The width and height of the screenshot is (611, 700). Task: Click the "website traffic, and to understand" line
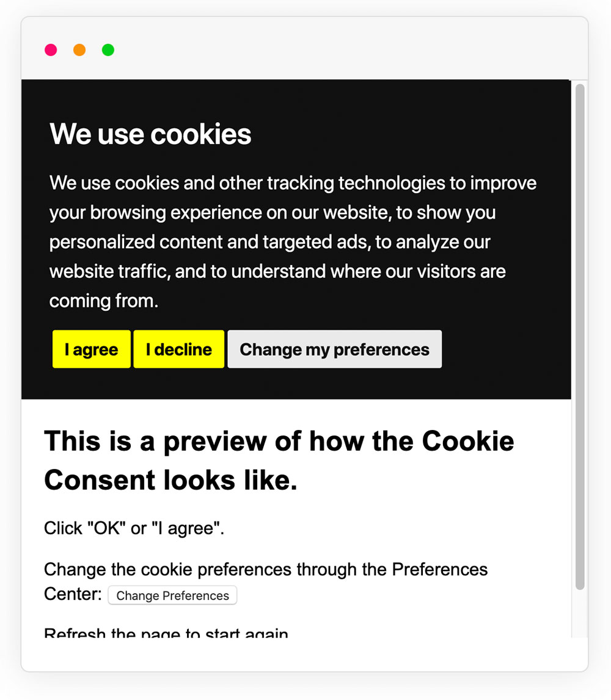pos(277,271)
